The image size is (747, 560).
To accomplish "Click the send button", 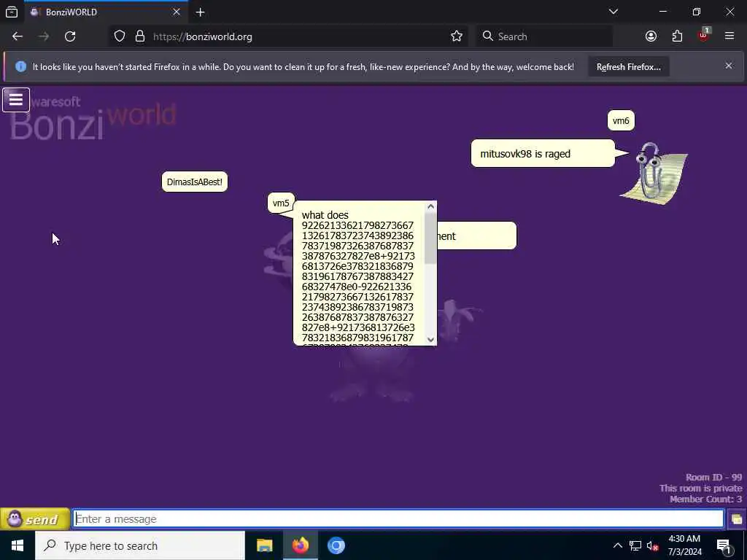I will point(35,519).
